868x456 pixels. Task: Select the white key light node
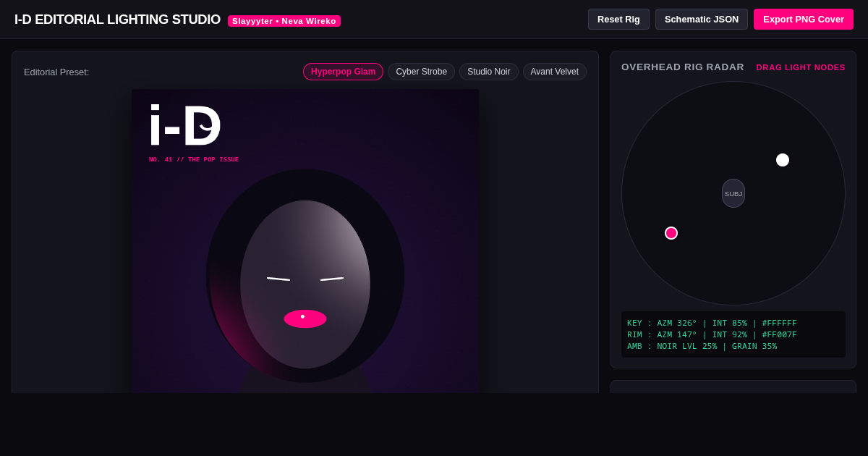pos(783,160)
